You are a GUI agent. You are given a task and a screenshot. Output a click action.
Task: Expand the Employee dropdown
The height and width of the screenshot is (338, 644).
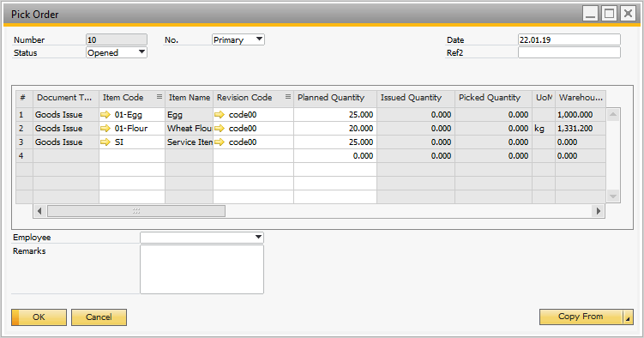(x=258, y=237)
